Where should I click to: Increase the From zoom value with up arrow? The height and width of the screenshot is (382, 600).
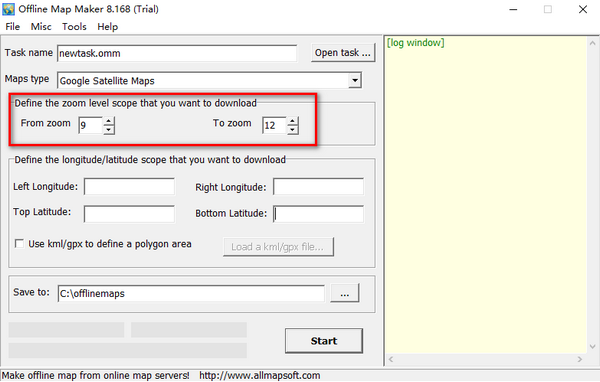(x=109, y=121)
